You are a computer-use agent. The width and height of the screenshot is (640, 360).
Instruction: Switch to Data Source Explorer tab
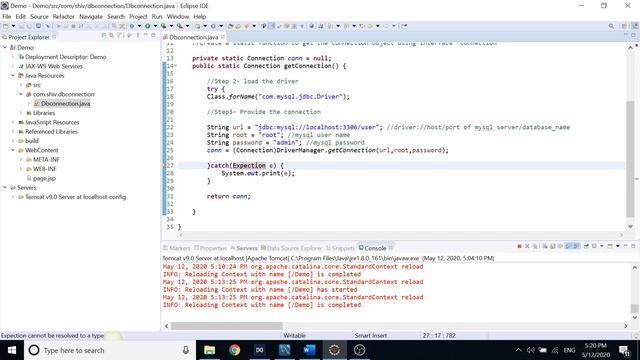291,248
